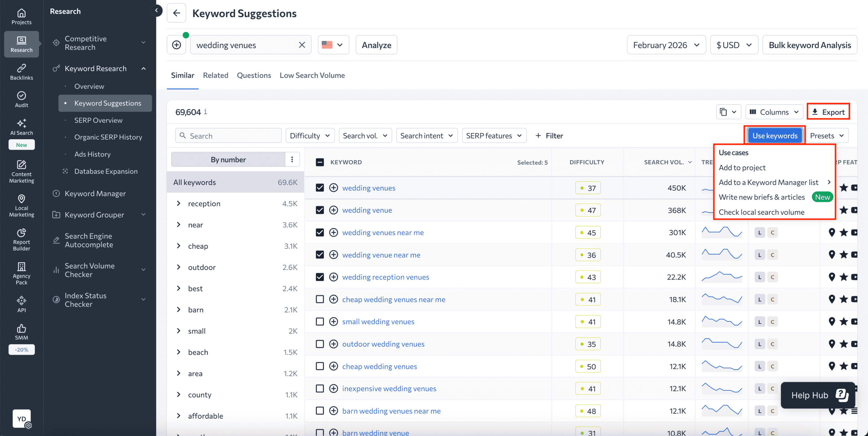Open AI Search from the sidebar
The image size is (868, 436).
click(21, 127)
